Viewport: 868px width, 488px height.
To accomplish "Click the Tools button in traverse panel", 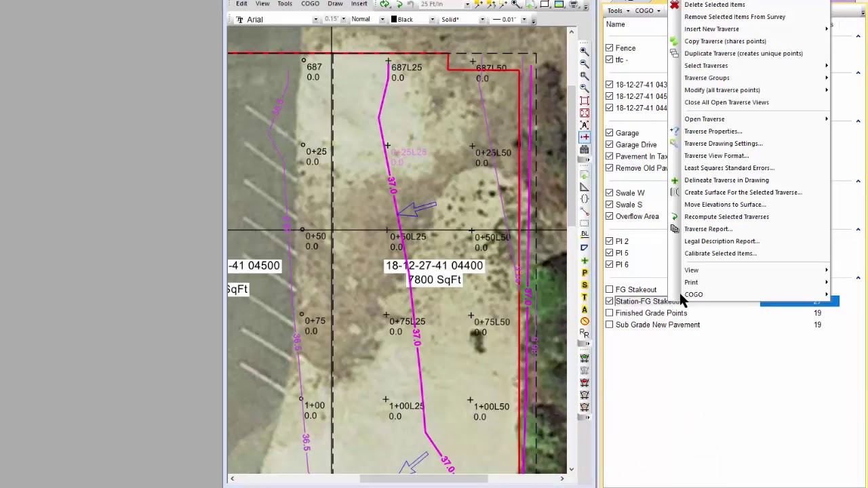I will [618, 11].
